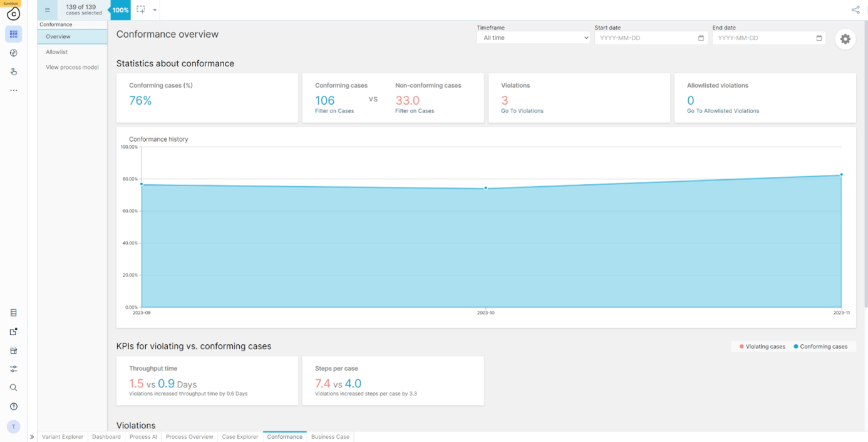This screenshot has height=442, width=868.
Task: Click the gear settings icon near End date
Action: pyautogui.click(x=845, y=39)
